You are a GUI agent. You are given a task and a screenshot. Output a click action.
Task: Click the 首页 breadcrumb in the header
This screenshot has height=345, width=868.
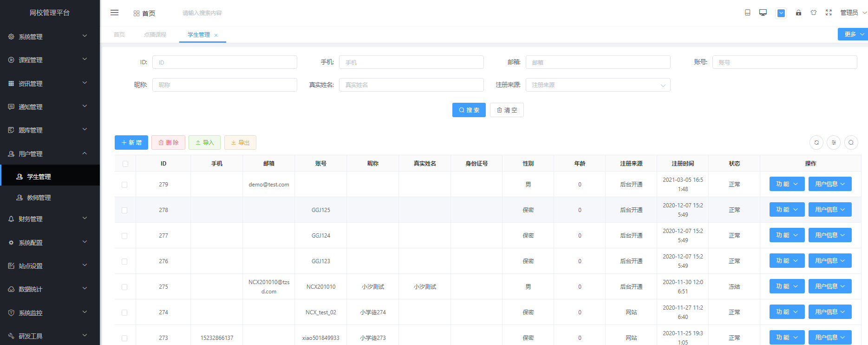(x=144, y=13)
